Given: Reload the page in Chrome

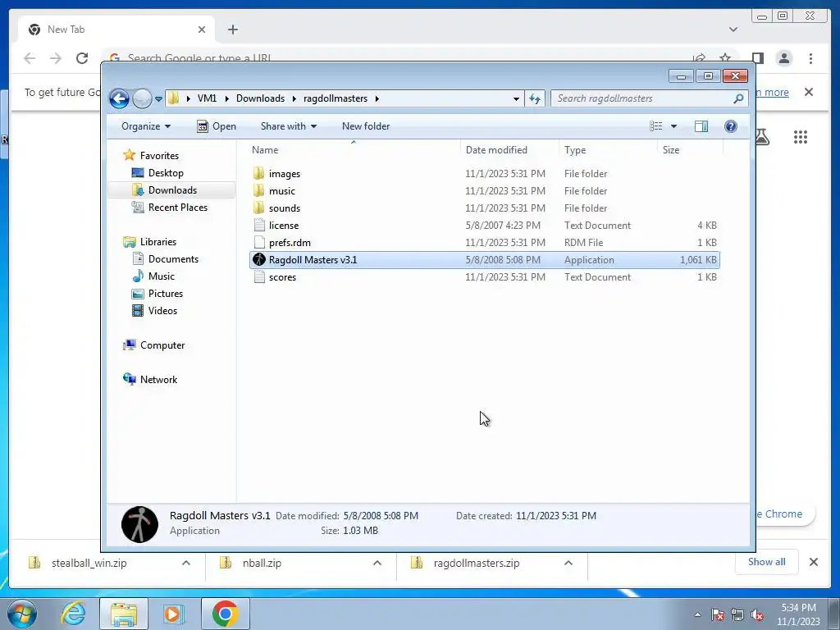Looking at the screenshot, I should (82, 58).
